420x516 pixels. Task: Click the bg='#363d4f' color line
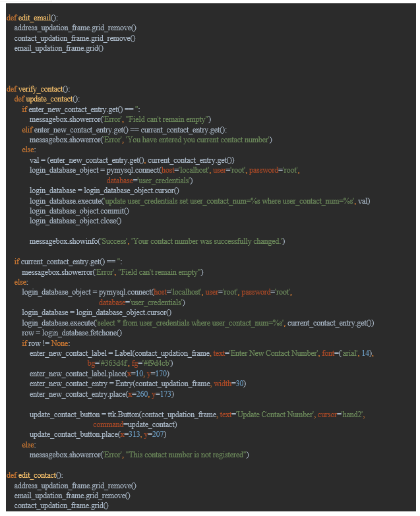130,363
